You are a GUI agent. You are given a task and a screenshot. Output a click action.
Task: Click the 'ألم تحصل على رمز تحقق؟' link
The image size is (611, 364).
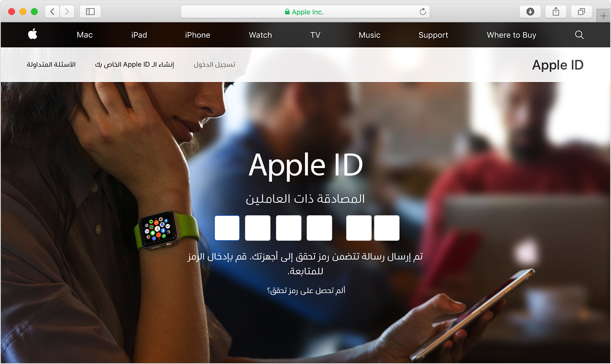[x=306, y=290]
